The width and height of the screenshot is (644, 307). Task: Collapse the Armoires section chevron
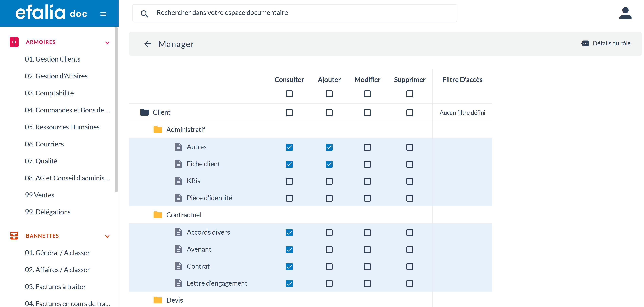click(107, 42)
